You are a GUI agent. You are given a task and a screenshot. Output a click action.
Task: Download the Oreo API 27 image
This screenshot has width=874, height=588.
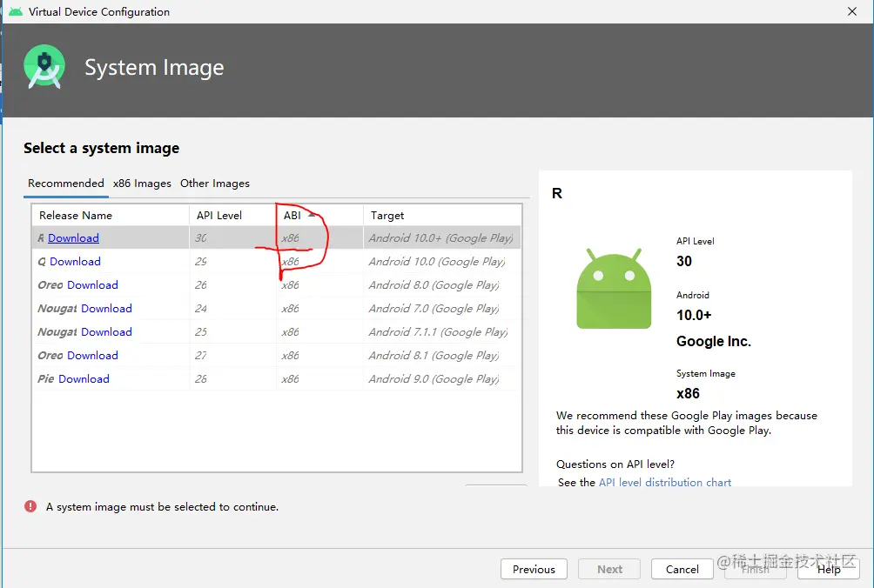point(92,355)
